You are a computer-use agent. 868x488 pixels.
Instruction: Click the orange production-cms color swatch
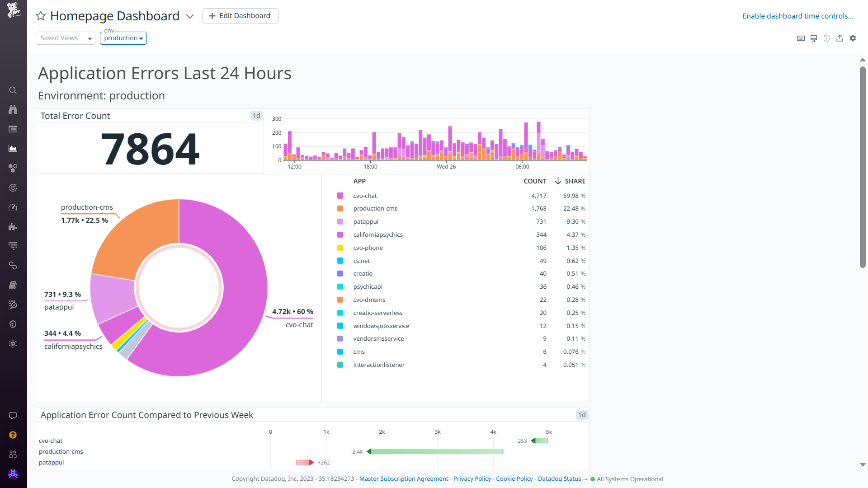tap(340, 209)
